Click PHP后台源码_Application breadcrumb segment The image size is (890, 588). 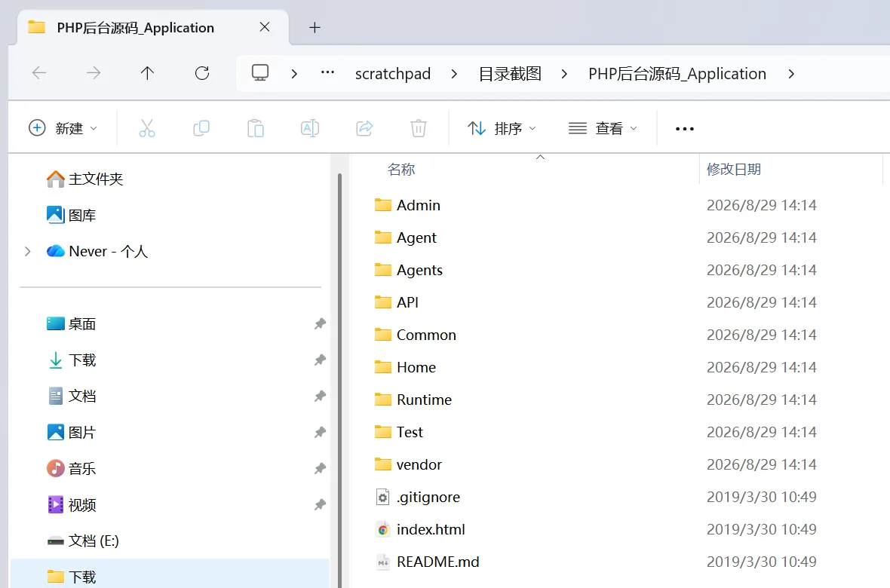point(677,73)
